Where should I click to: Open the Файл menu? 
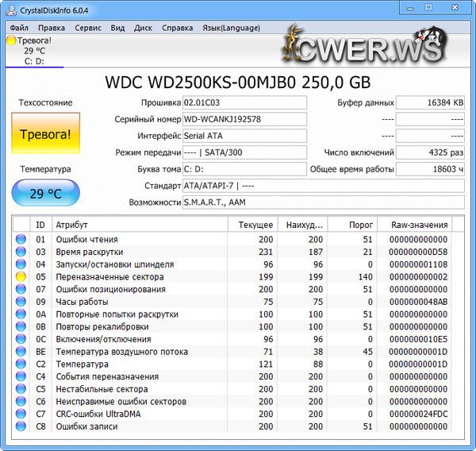click(20, 28)
